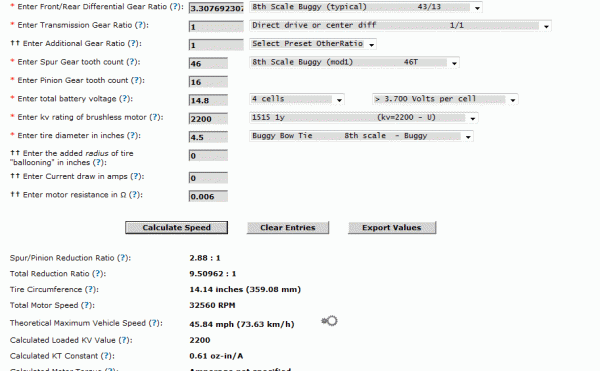Click the help link next to Tire Circumference
This screenshot has height=371, width=600.
click(x=90, y=290)
